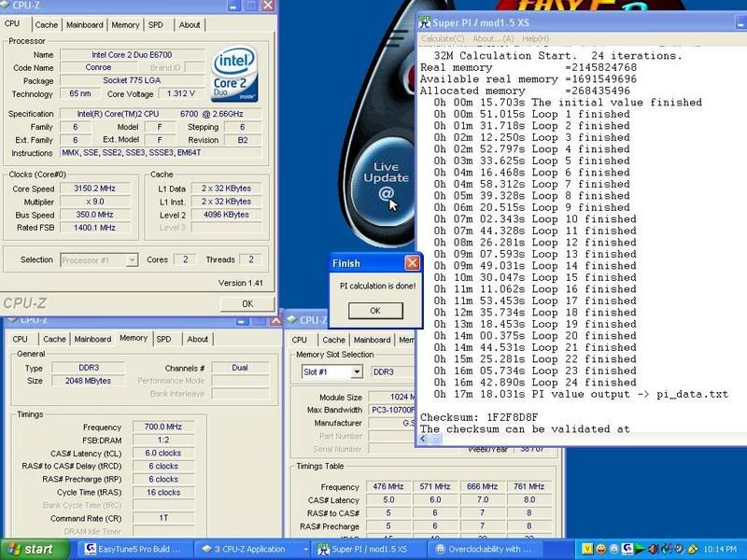Image resolution: width=747 pixels, height=560 pixels.
Task: Click the 761 MHz timings table column header
Action: click(x=529, y=486)
